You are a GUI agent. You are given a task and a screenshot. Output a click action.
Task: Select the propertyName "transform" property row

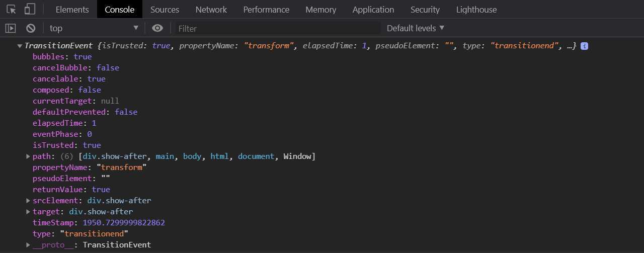tap(90, 167)
